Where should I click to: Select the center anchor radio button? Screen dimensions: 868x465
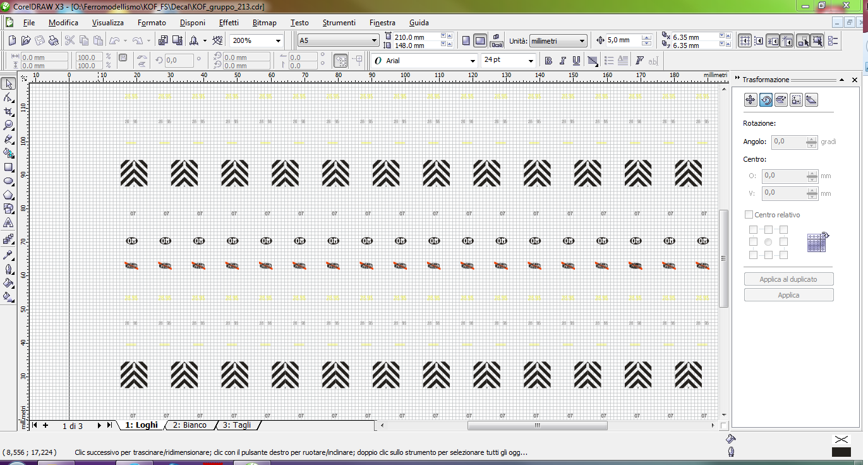point(768,242)
